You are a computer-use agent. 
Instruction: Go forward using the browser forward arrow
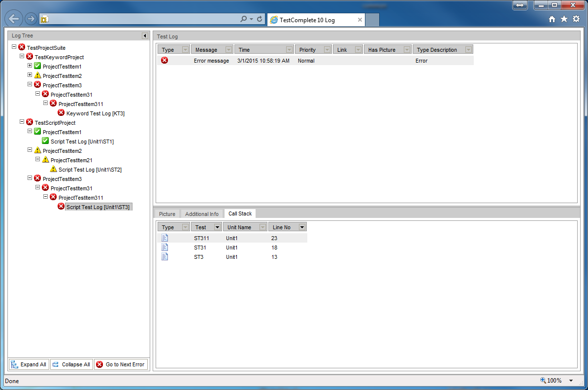point(31,18)
